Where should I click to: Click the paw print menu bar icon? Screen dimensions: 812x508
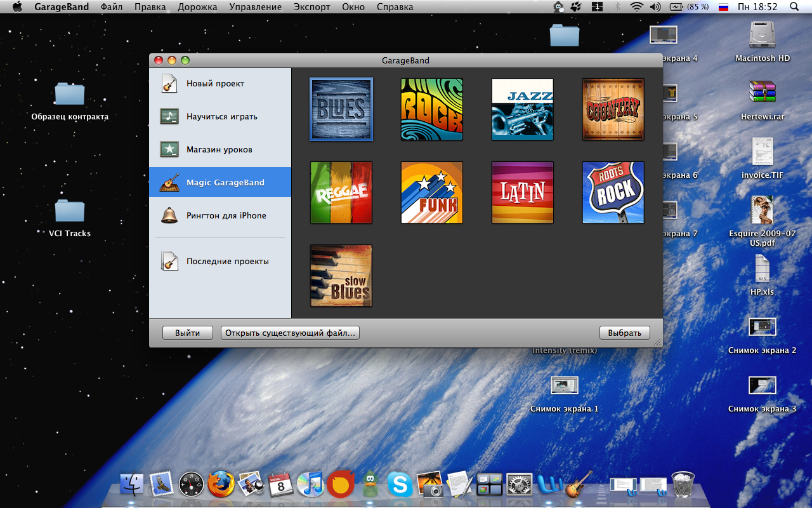point(576,7)
